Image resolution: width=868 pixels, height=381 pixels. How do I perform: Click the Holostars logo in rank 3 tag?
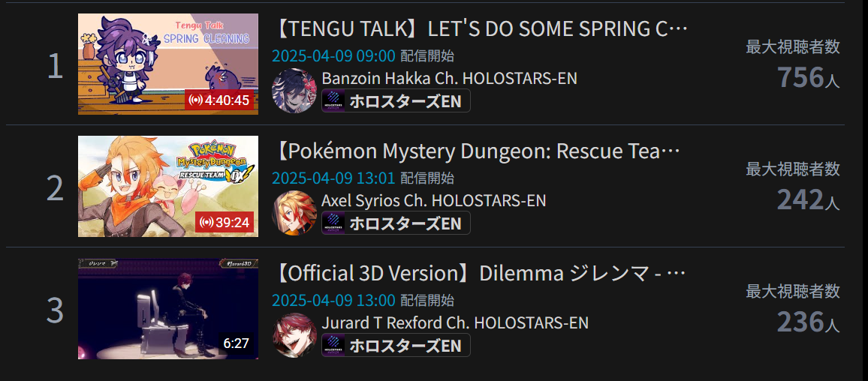334,345
